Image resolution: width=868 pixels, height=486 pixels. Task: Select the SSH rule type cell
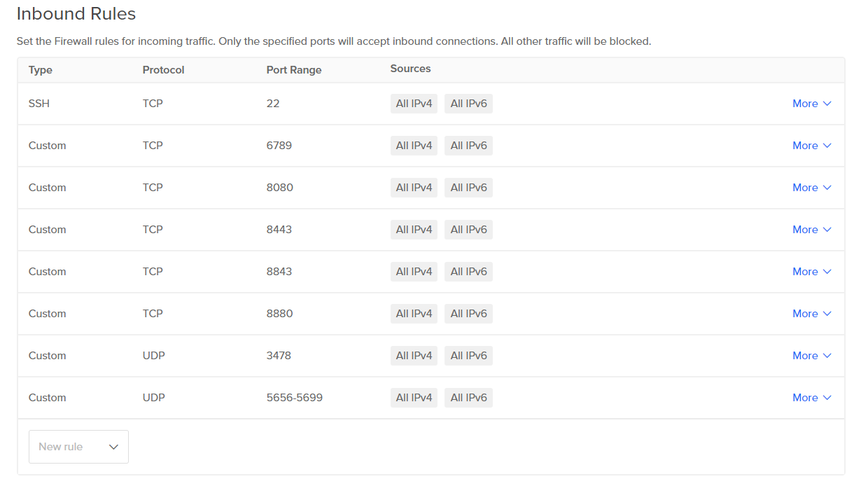[39, 104]
